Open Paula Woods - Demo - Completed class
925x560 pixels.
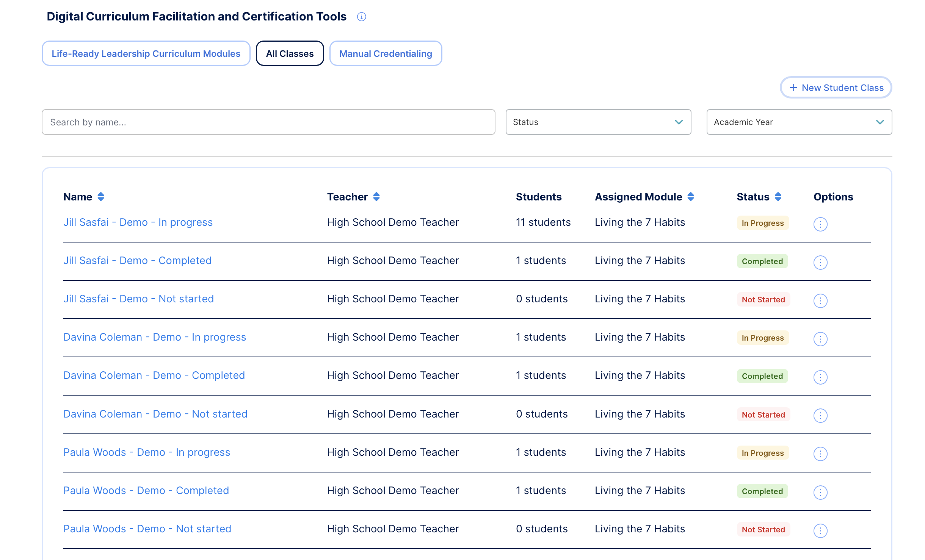[x=146, y=491]
